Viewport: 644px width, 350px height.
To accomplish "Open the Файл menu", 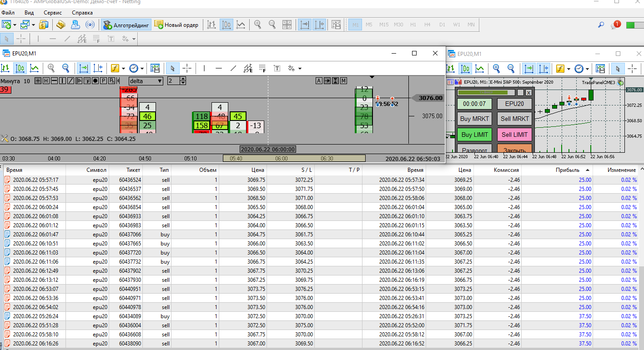I will (x=8, y=13).
